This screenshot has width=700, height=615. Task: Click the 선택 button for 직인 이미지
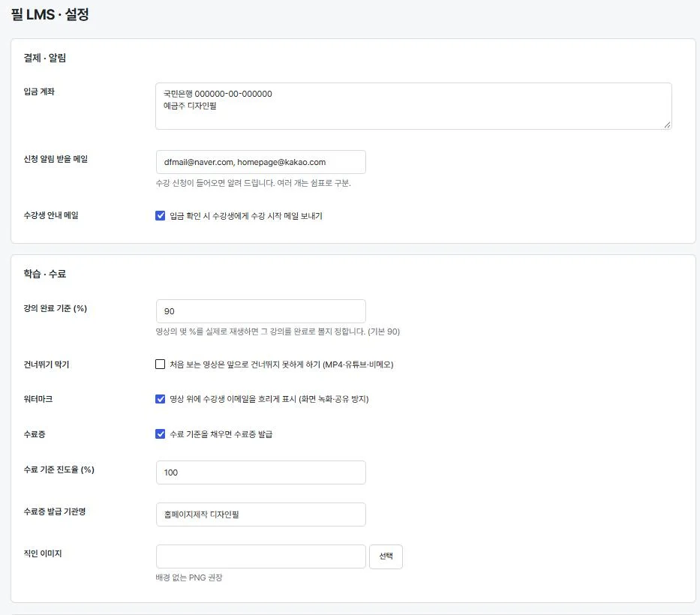pos(386,556)
